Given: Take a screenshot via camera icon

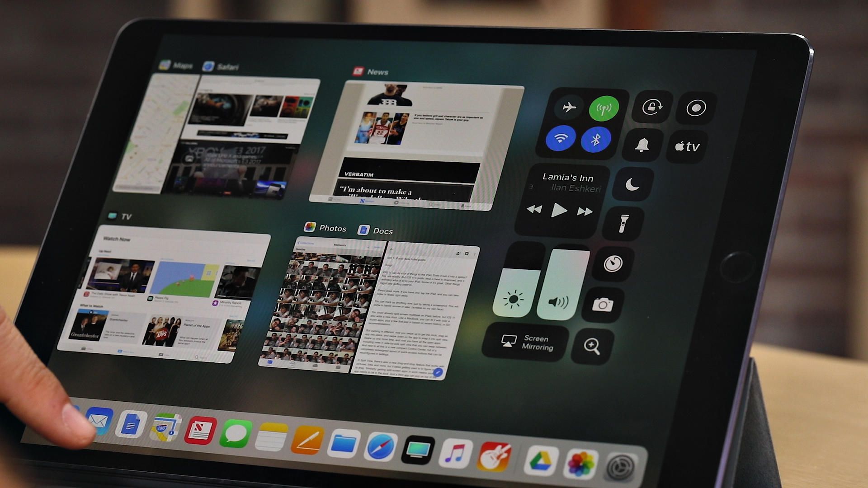Looking at the screenshot, I should (x=604, y=304).
